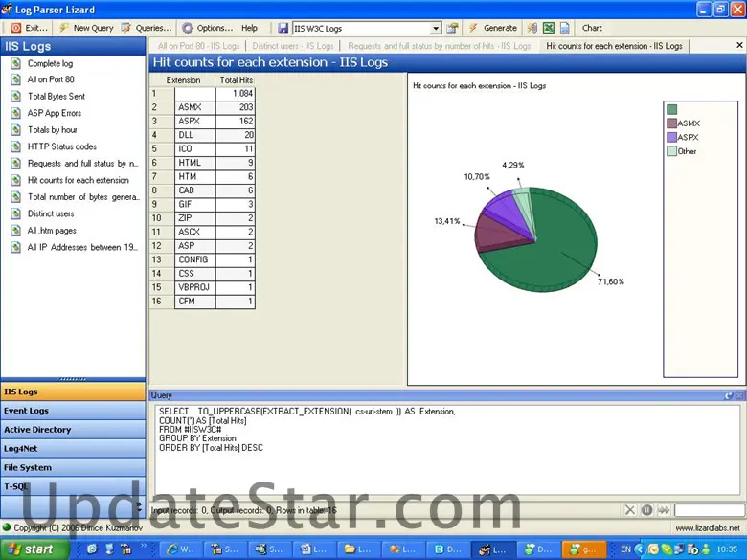Click the Distinct users query icon in sidebar
Screen dimensions: 747x560
click(15, 213)
